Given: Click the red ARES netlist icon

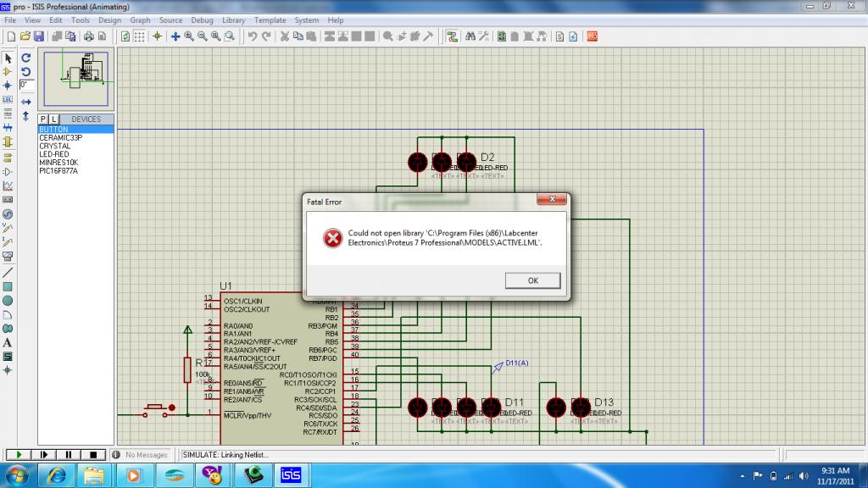Looking at the screenshot, I should [593, 36].
